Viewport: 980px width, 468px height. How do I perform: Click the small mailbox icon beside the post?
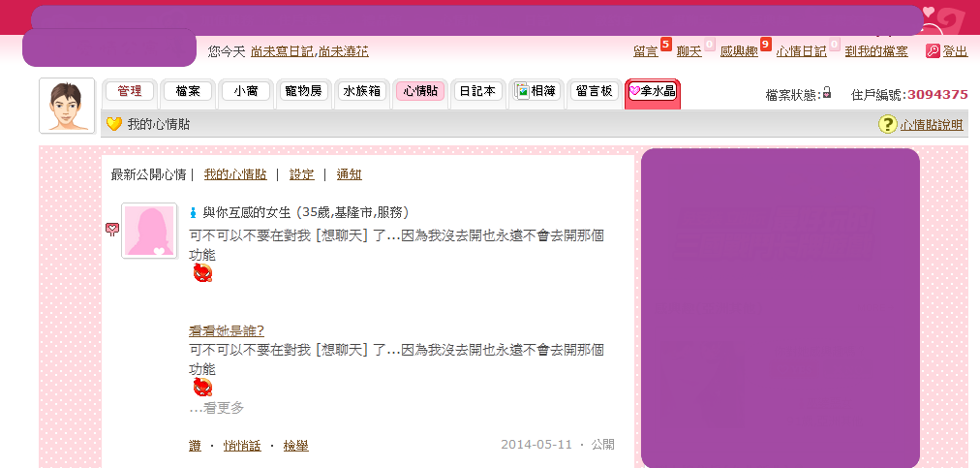tap(112, 229)
